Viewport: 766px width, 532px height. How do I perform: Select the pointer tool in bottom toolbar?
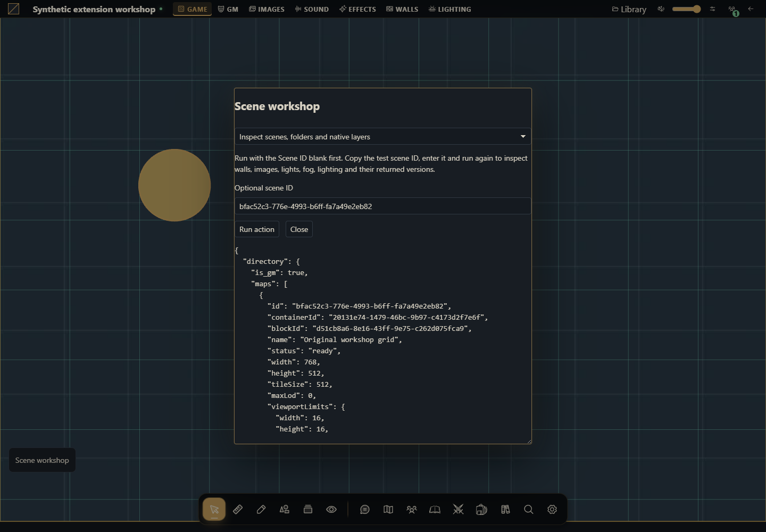point(214,510)
